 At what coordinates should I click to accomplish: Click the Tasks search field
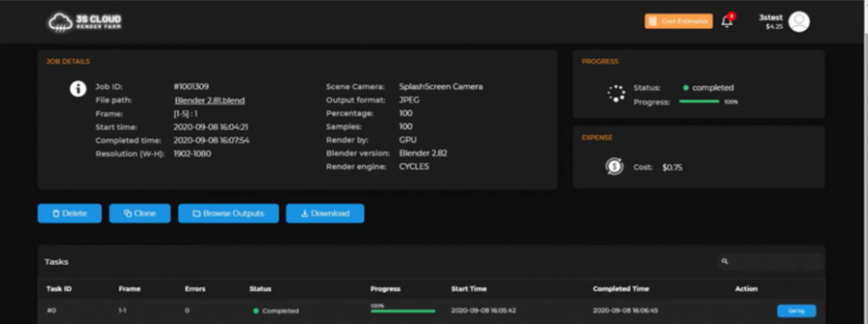[771, 261]
